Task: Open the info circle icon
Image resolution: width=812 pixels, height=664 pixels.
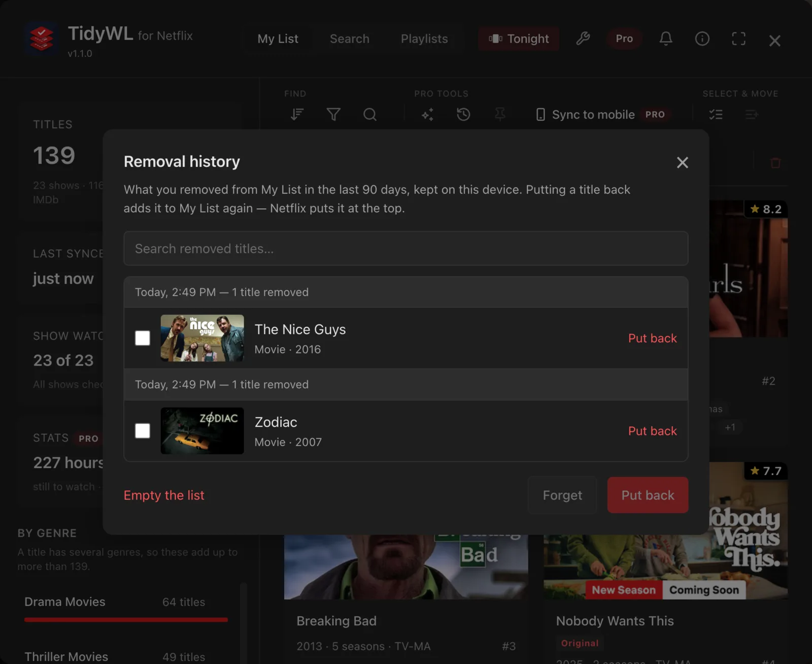Action: (702, 39)
